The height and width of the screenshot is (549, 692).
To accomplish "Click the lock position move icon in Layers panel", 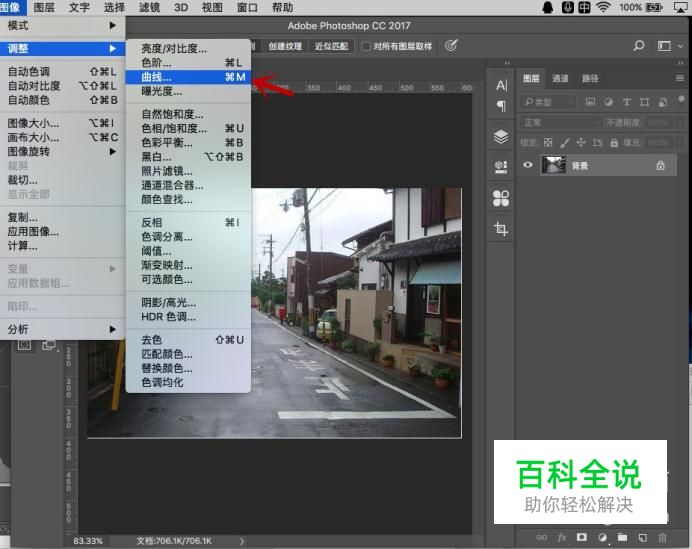I will (x=580, y=143).
